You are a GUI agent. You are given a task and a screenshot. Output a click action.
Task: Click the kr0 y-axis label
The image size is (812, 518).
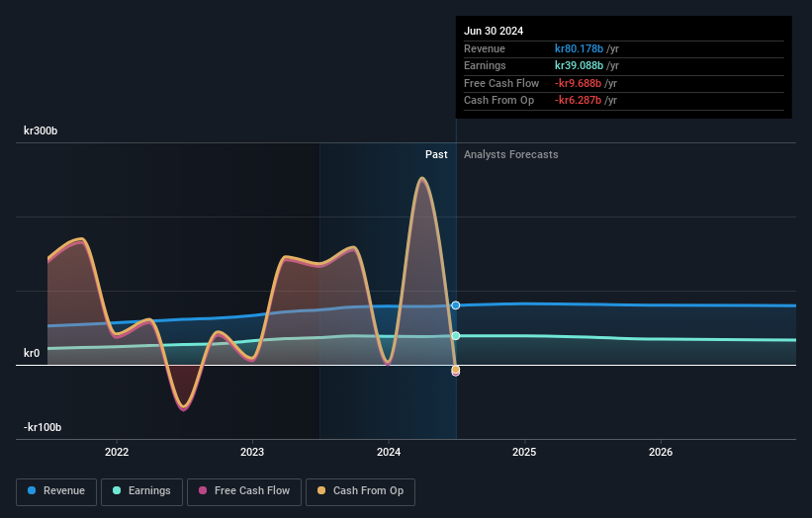32,353
